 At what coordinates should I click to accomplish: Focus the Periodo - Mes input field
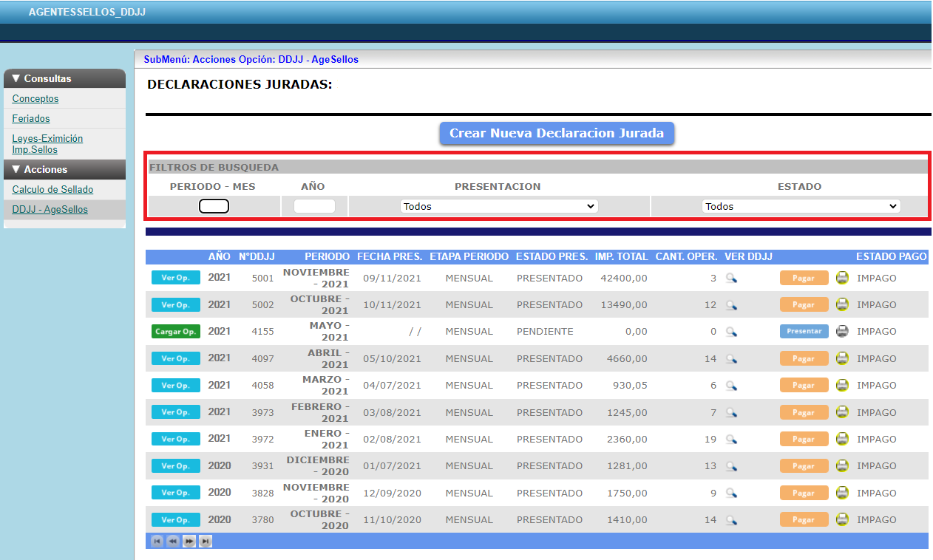[214, 206]
